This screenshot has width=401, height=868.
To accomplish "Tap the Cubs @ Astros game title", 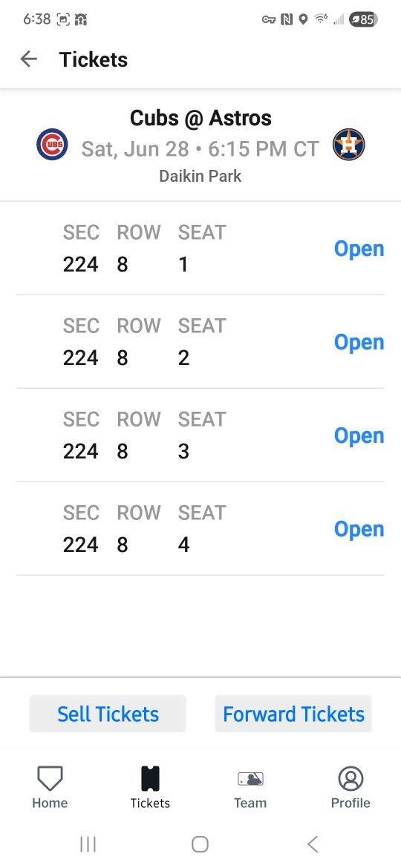I will (200, 118).
